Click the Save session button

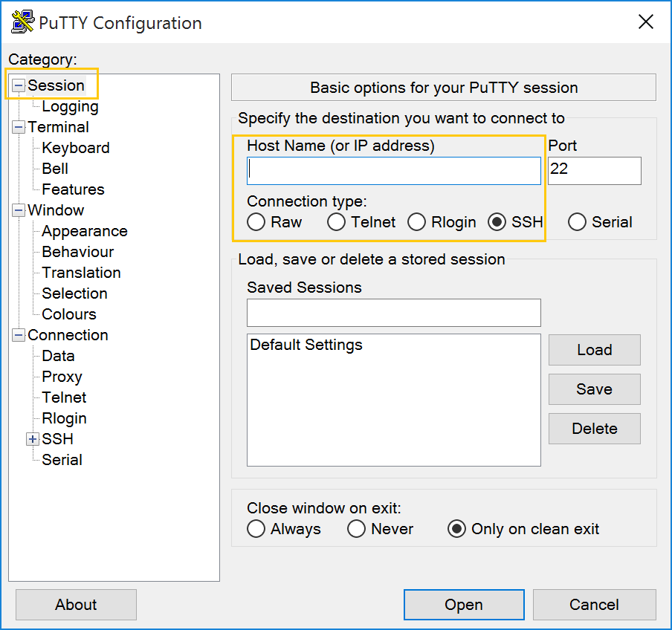coord(595,389)
